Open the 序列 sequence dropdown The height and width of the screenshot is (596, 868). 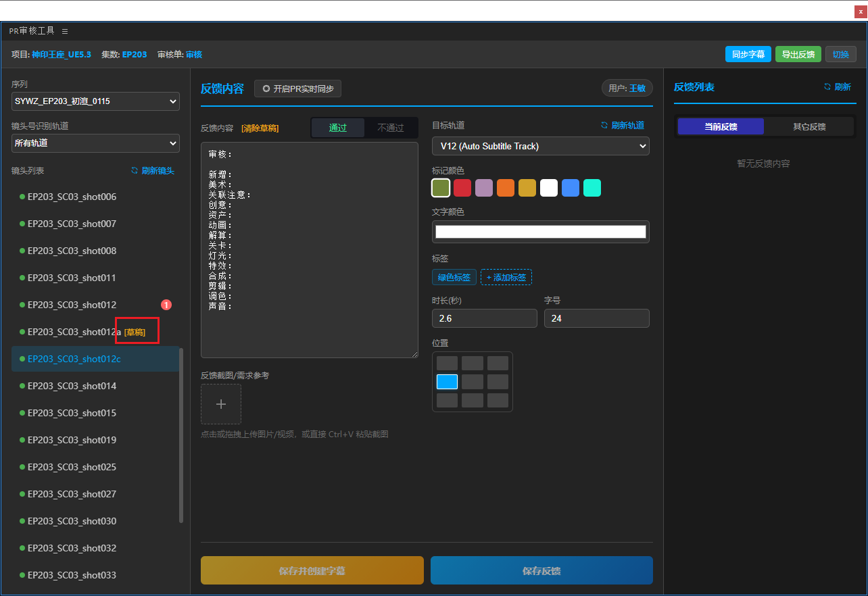tap(95, 101)
